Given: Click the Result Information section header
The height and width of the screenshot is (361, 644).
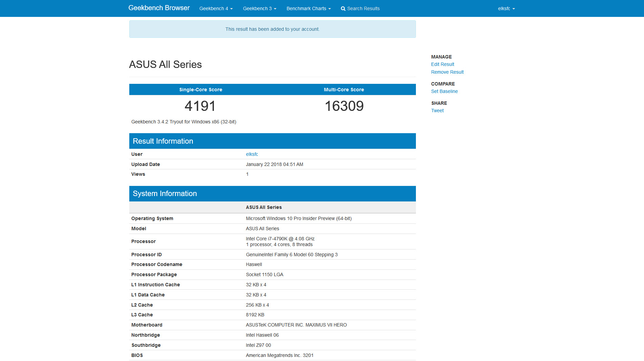Looking at the screenshot, I should coord(272,141).
